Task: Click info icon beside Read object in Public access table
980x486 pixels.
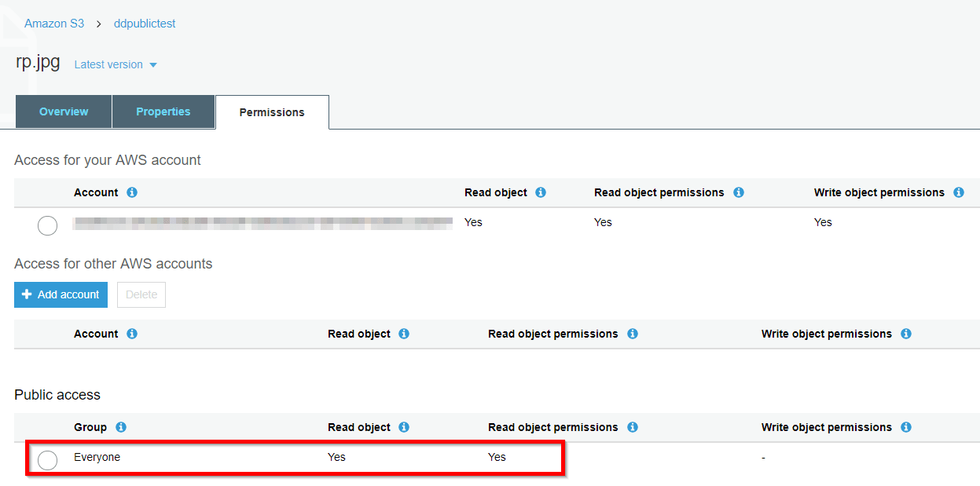Action: pos(404,427)
